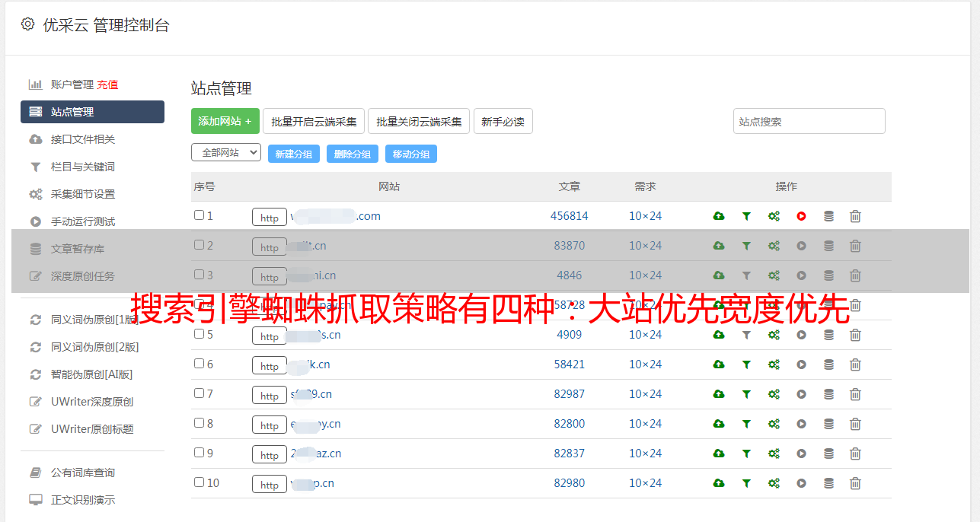This screenshot has height=522, width=980.
Task: Open the database icon for row 6
Action: 828,364
